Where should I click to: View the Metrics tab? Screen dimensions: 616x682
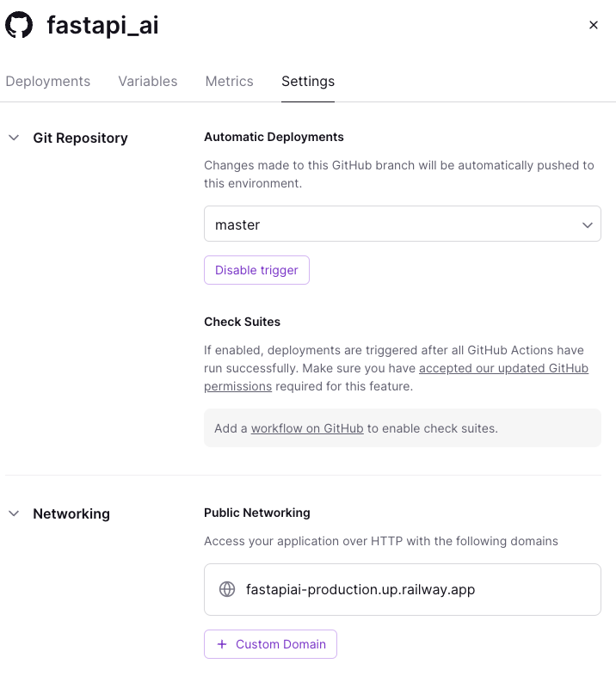[x=229, y=81]
